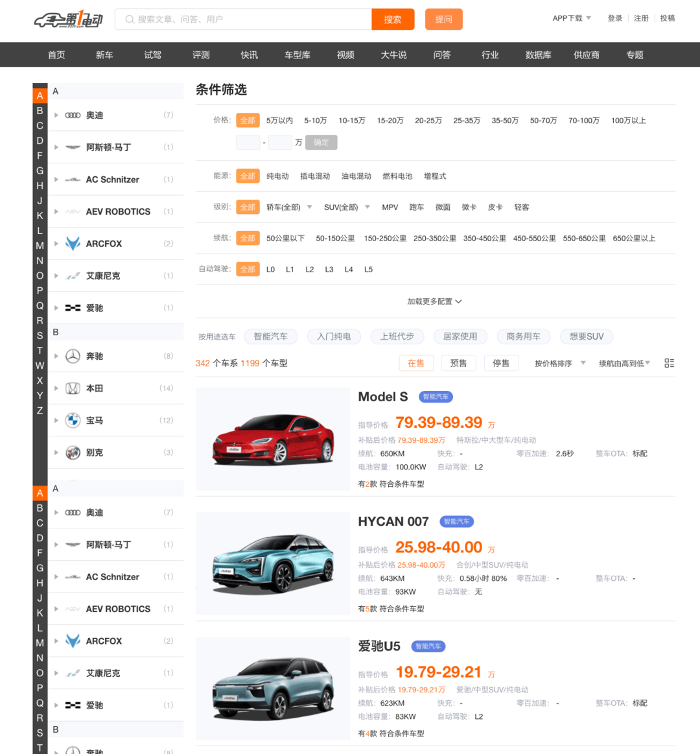Viewport: 700px width, 754px height.
Task: Click the orange 搜索 button
Action: [x=393, y=19]
